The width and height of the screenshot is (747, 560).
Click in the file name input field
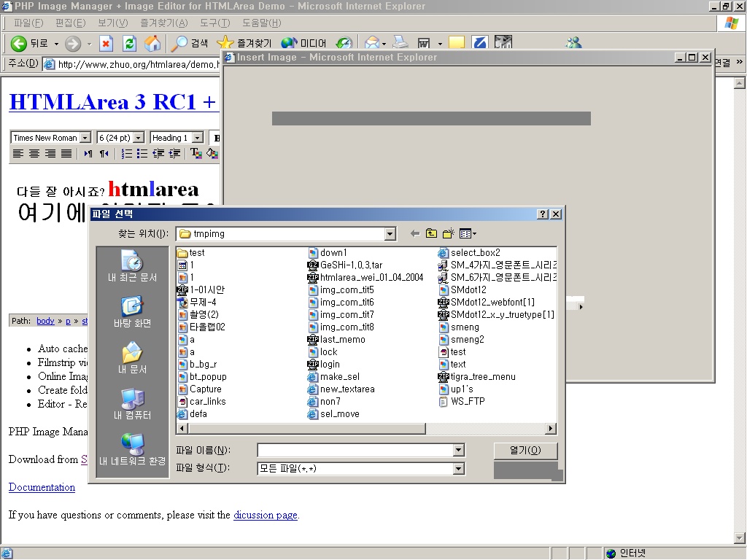355,450
